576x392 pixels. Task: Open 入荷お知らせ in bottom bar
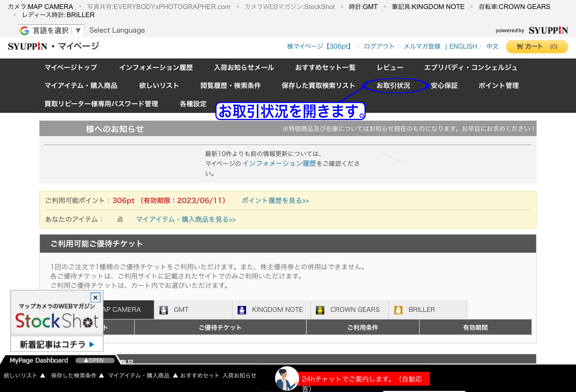pyautogui.click(x=240, y=375)
